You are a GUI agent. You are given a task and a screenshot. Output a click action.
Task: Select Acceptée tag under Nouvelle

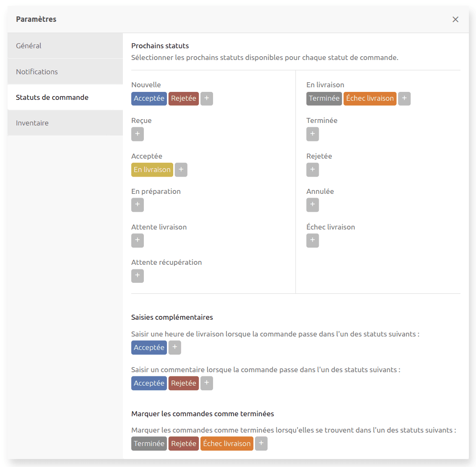pyautogui.click(x=149, y=99)
